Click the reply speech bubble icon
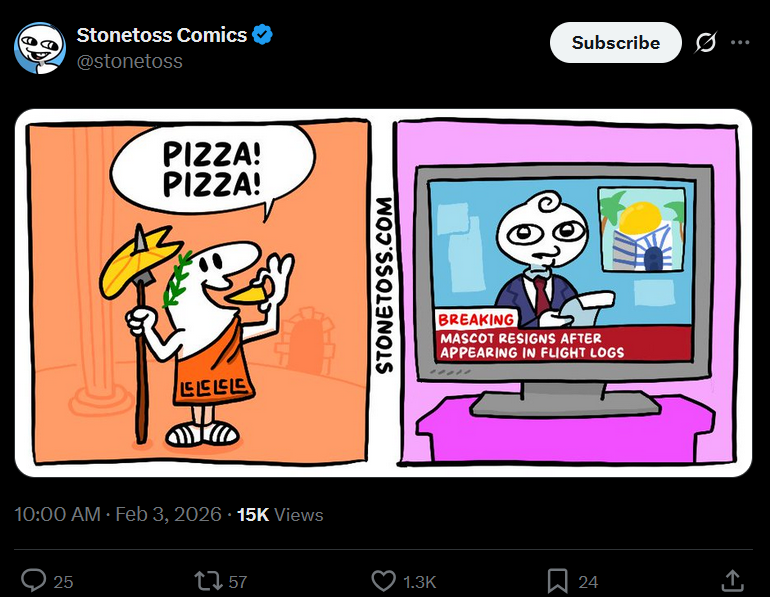The image size is (770, 597). tap(33, 581)
